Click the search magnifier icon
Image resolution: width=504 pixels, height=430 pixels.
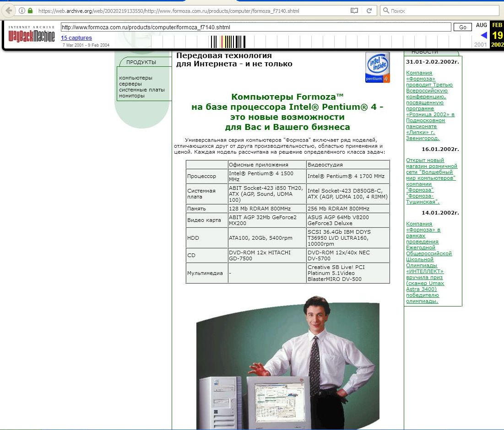(386, 11)
